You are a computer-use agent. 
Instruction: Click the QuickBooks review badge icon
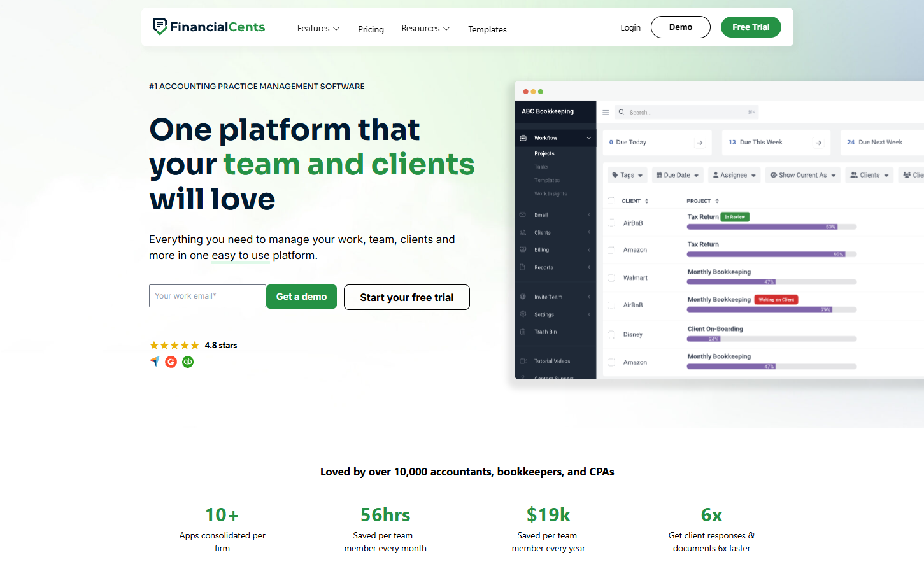188,362
